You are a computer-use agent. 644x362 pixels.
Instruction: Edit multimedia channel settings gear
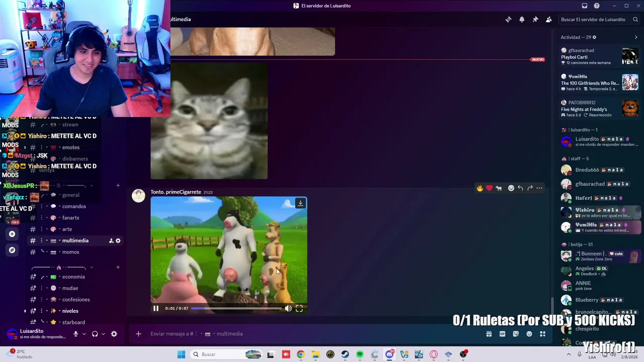click(x=118, y=241)
